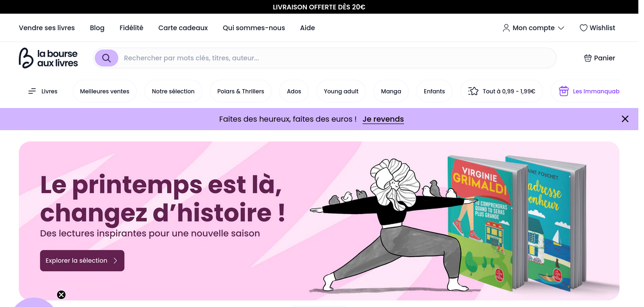This screenshot has height=307, width=644.
Task: Click the arrow chevron in Explorer la sélection
Action: click(116, 260)
